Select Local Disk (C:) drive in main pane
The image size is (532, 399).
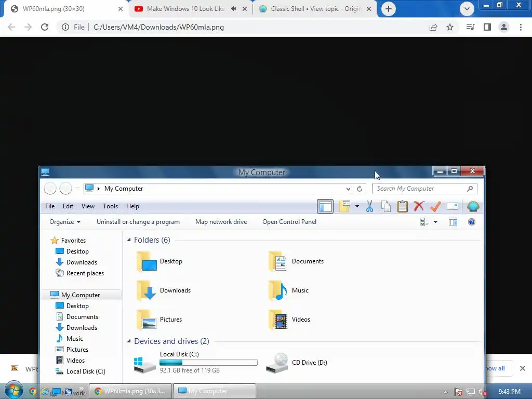[x=195, y=362]
